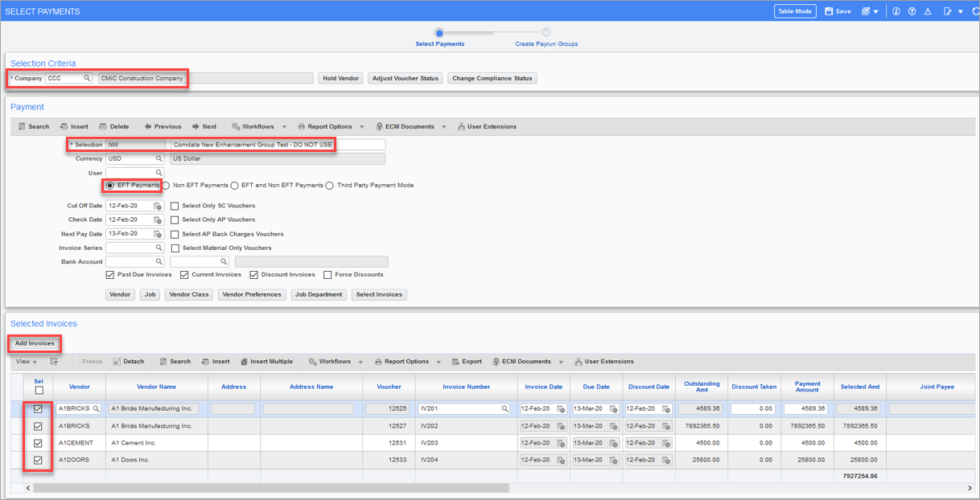
Task: Click Export in Selected Invoices toolbar
Action: click(467, 362)
